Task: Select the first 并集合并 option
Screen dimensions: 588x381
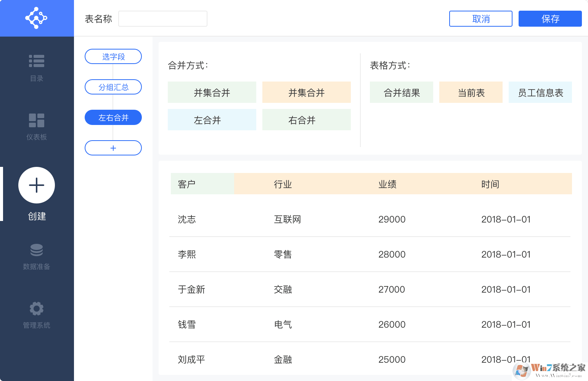Action: click(212, 92)
